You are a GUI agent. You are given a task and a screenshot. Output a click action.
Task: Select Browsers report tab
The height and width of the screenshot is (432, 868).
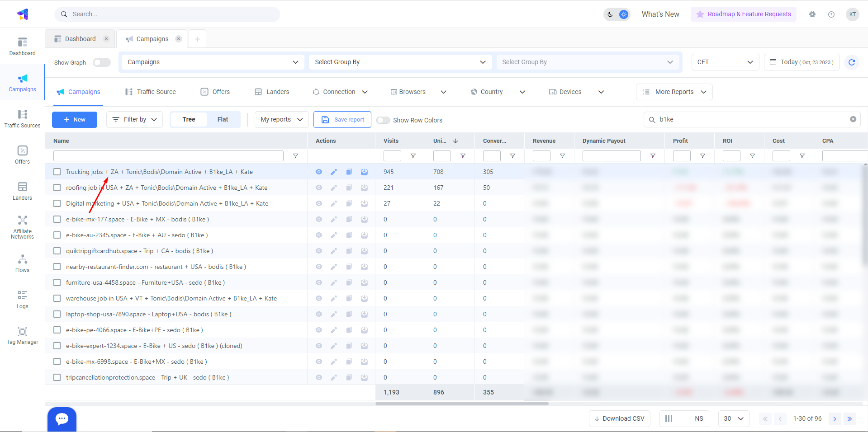408,92
